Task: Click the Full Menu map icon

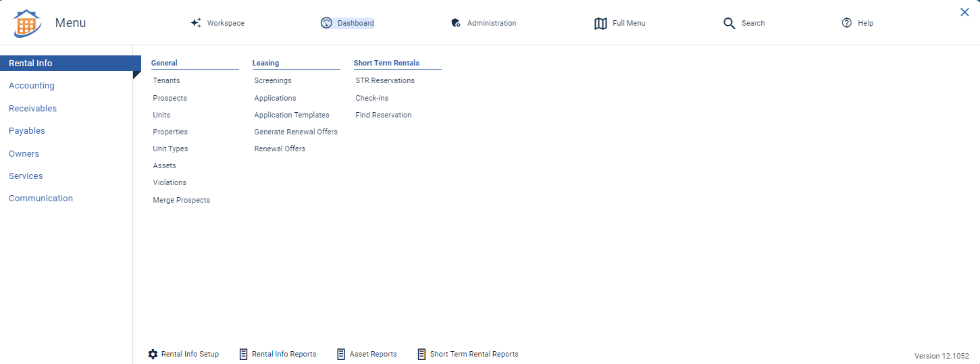Action: [600, 24]
